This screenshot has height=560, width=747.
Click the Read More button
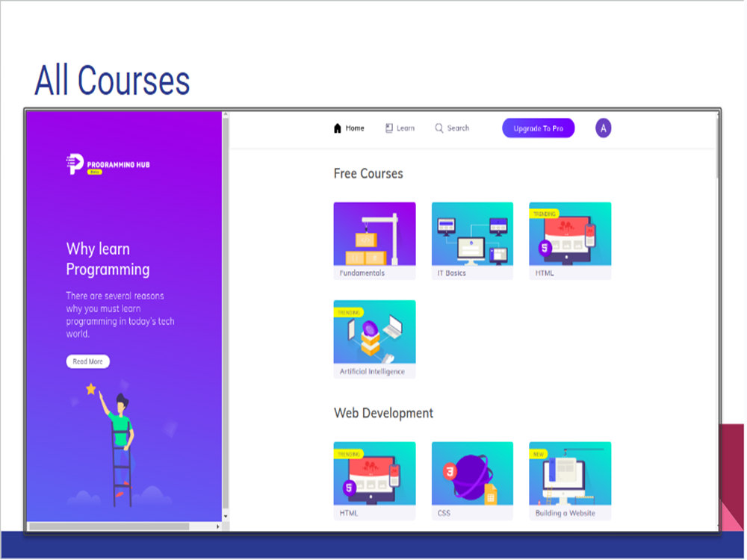click(x=87, y=361)
